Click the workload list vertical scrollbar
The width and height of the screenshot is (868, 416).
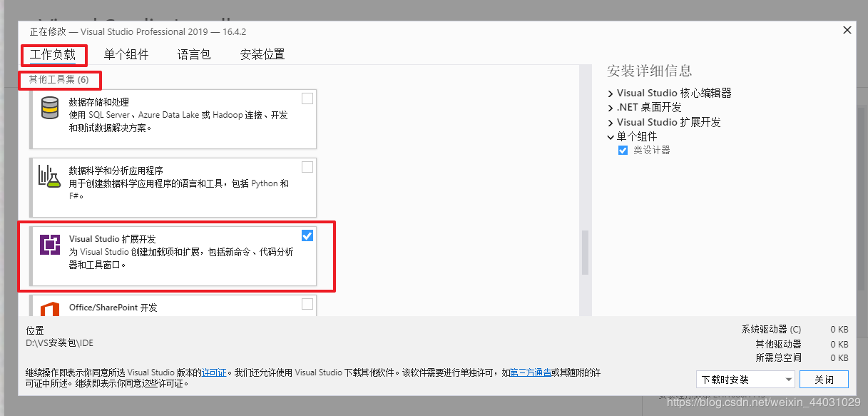(x=585, y=253)
